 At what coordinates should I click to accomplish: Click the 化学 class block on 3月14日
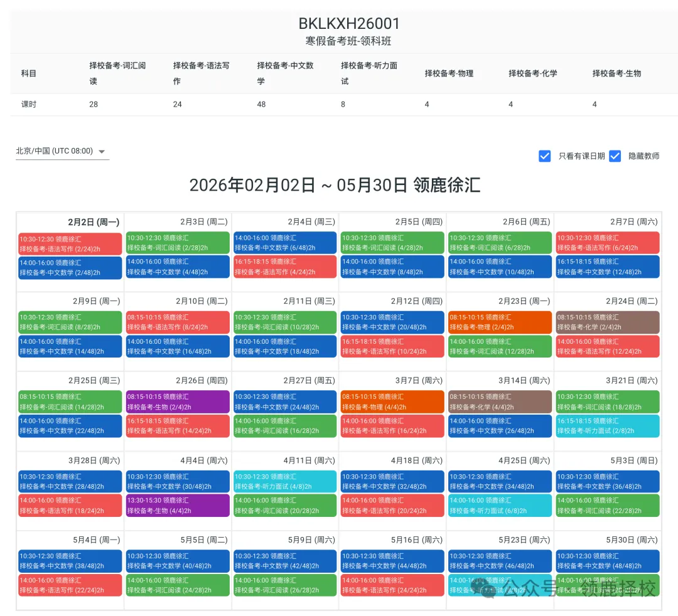click(x=500, y=401)
